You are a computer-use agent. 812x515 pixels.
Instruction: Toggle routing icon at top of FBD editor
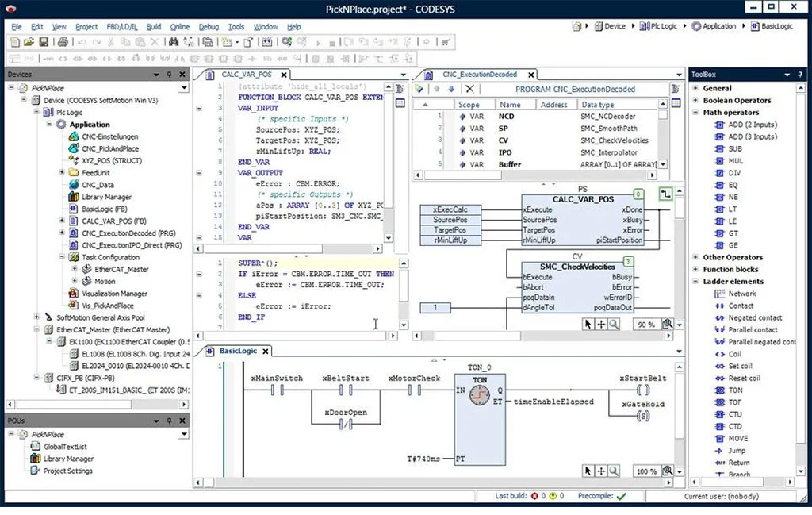click(x=665, y=194)
